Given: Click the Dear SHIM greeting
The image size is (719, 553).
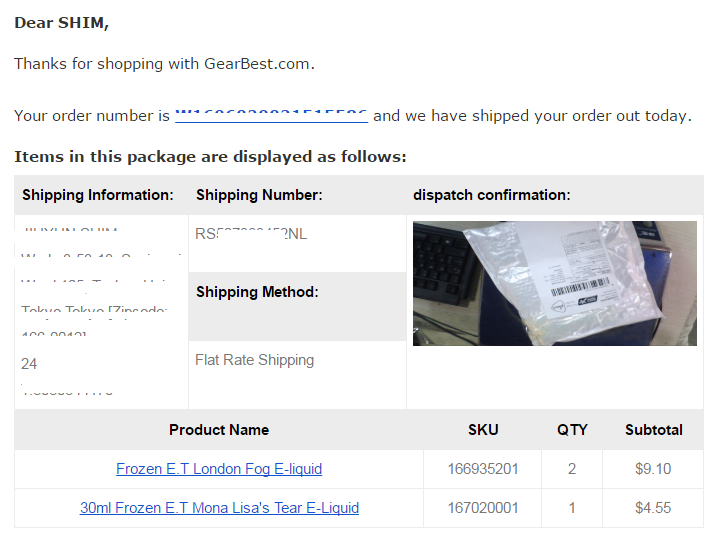Looking at the screenshot, I should tap(61, 23).
